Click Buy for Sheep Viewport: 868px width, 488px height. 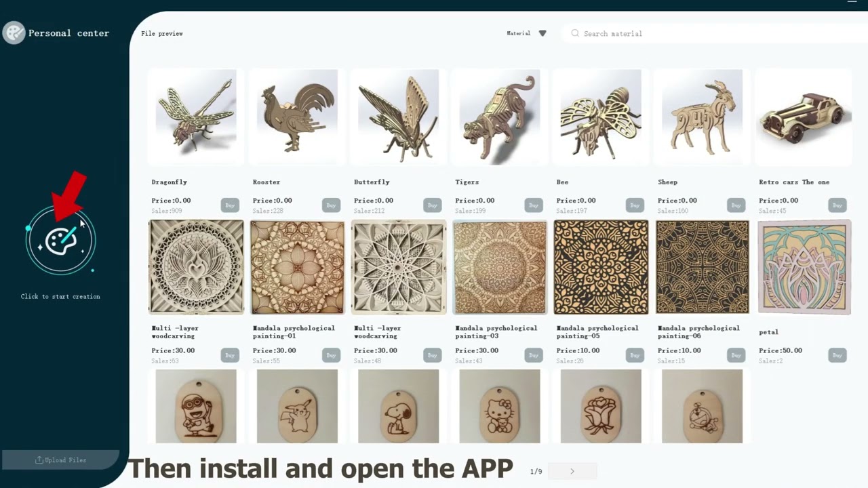click(736, 205)
